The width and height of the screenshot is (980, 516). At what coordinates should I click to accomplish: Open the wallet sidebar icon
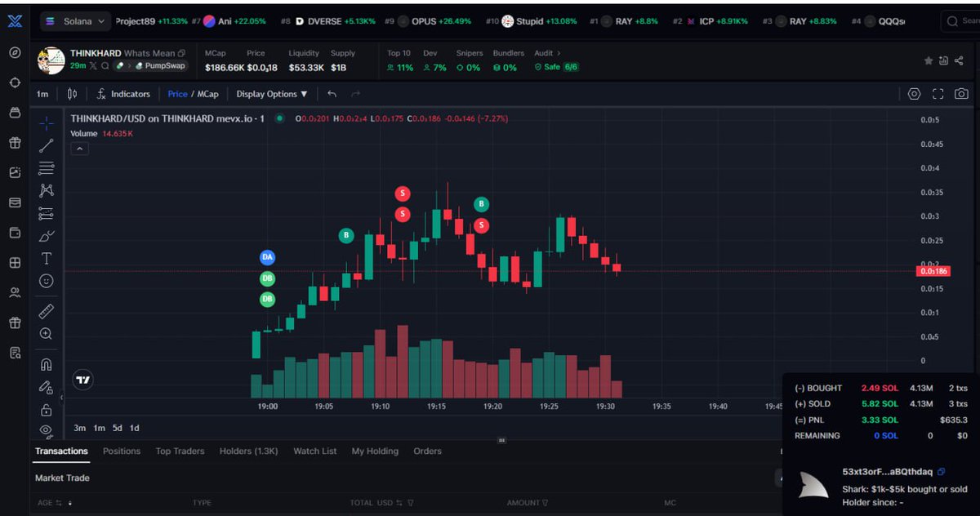click(15, 233)
